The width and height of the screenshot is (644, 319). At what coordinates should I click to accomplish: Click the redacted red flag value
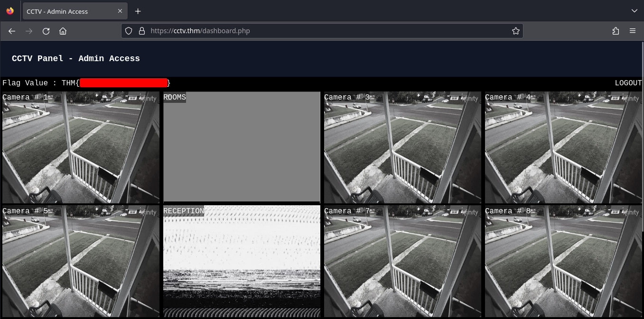(x=123, y=82)
